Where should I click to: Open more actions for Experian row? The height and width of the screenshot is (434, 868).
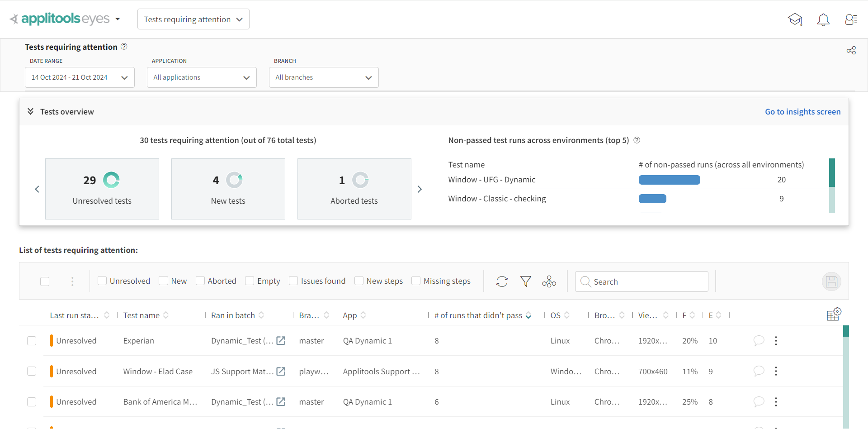click(x=776, y=341)
